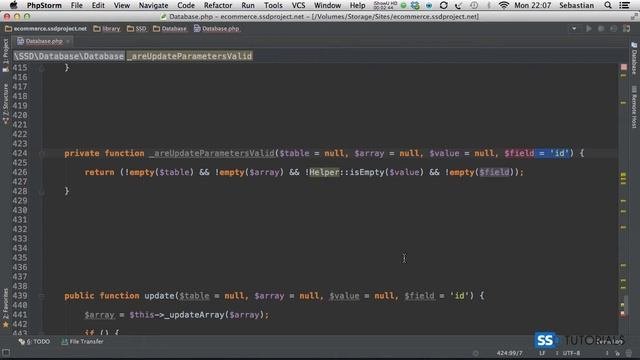Open the Refactor menu
This screenshot has width=640, height=360.
[218, 5]
